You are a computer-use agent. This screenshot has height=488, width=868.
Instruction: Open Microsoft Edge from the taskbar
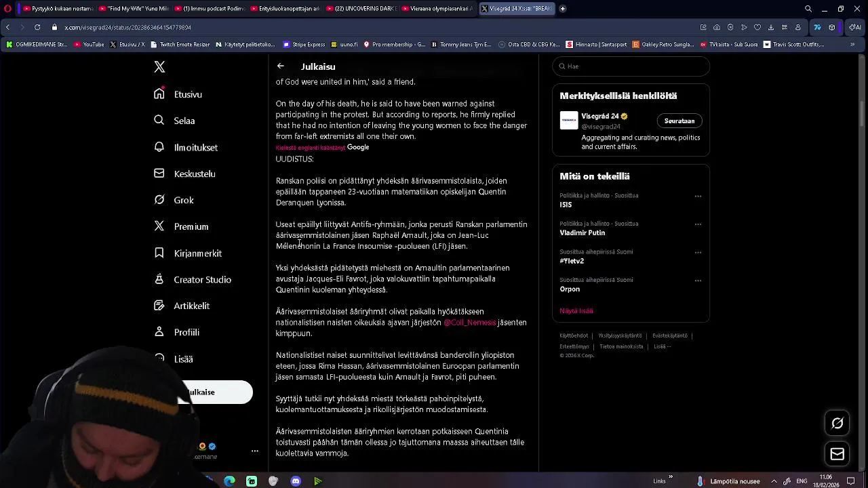[x=229, y=481]
